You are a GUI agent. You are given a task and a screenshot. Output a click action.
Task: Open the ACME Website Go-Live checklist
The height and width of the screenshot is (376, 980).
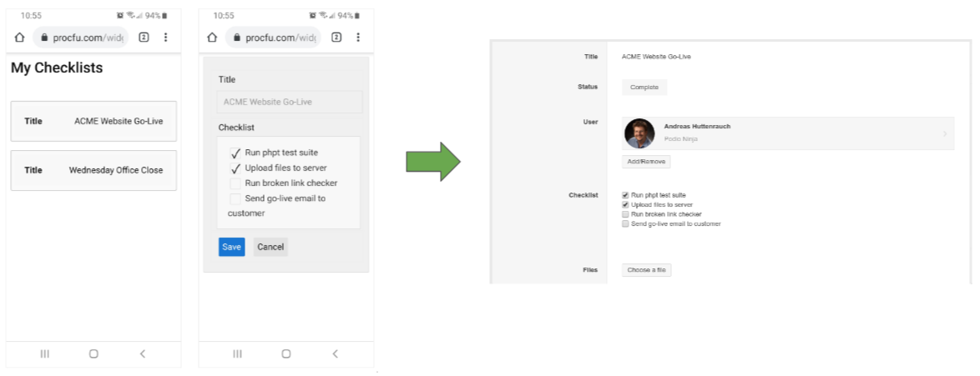pyautogui.click(x=93, y=122)
